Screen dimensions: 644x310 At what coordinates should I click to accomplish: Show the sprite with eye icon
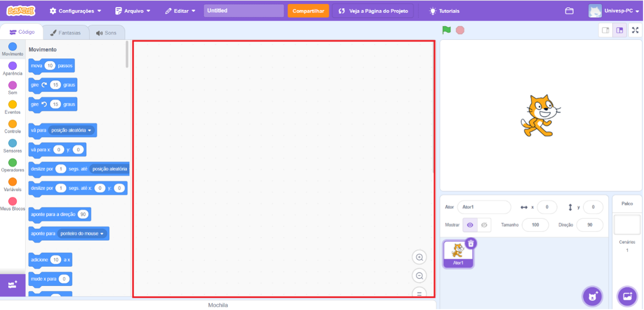470,225
